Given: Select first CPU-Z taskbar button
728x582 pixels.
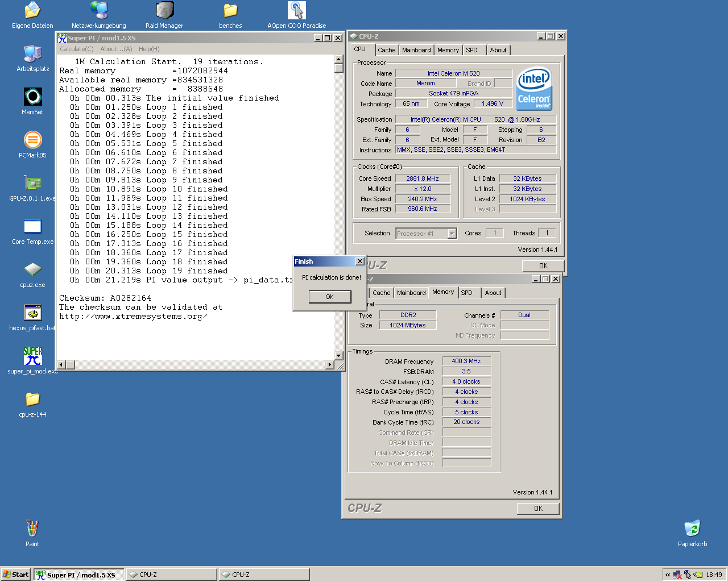Looking at the screenshot, I should (171, 575).
